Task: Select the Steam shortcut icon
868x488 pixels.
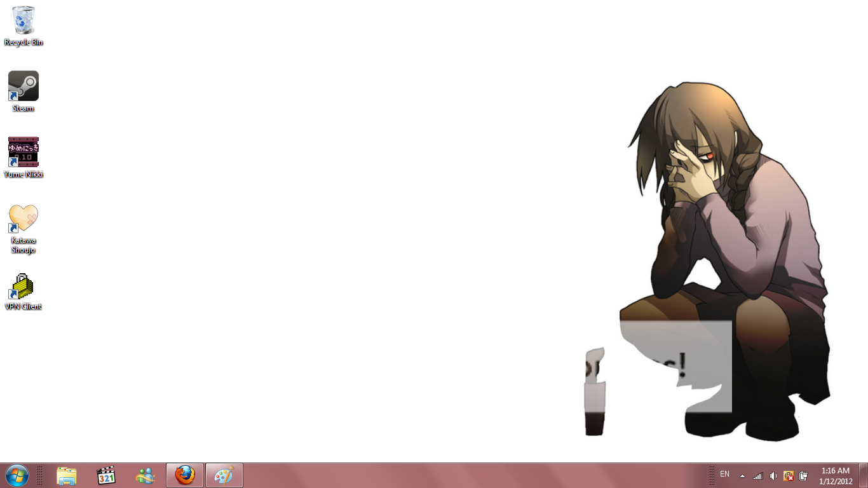Action: point(24,86)
